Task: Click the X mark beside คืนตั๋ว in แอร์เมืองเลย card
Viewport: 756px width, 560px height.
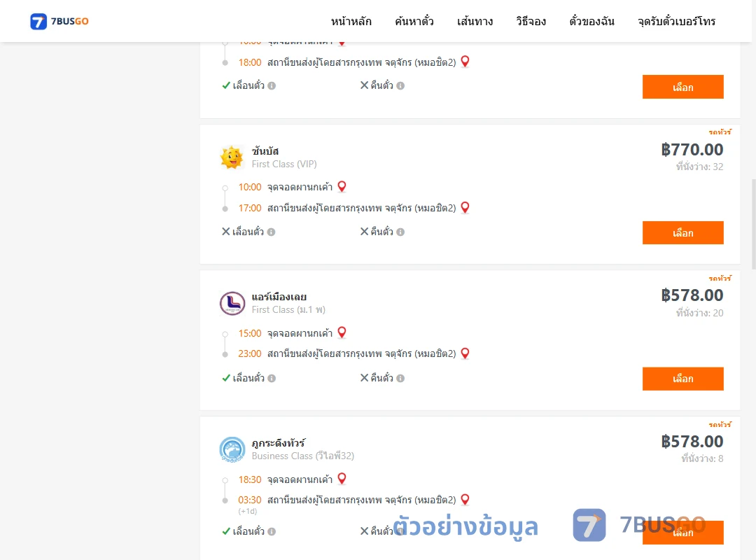Action: click(x=365, y=378)
